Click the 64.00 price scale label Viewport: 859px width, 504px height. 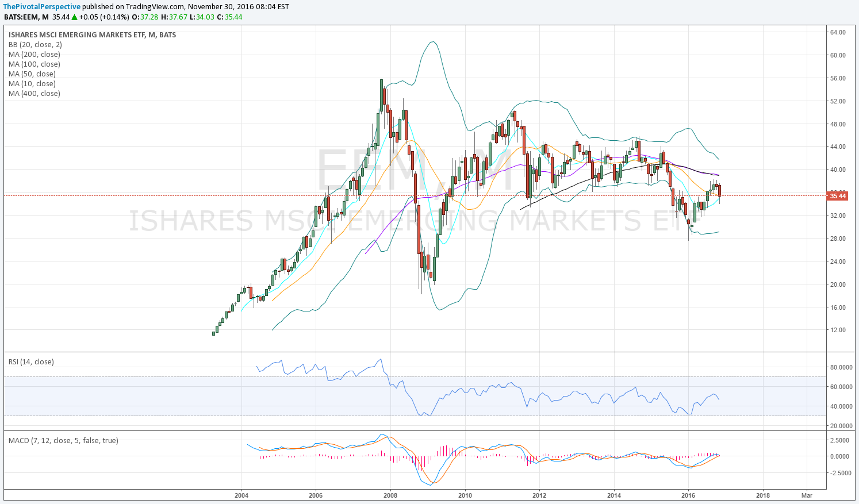[838, 32]
